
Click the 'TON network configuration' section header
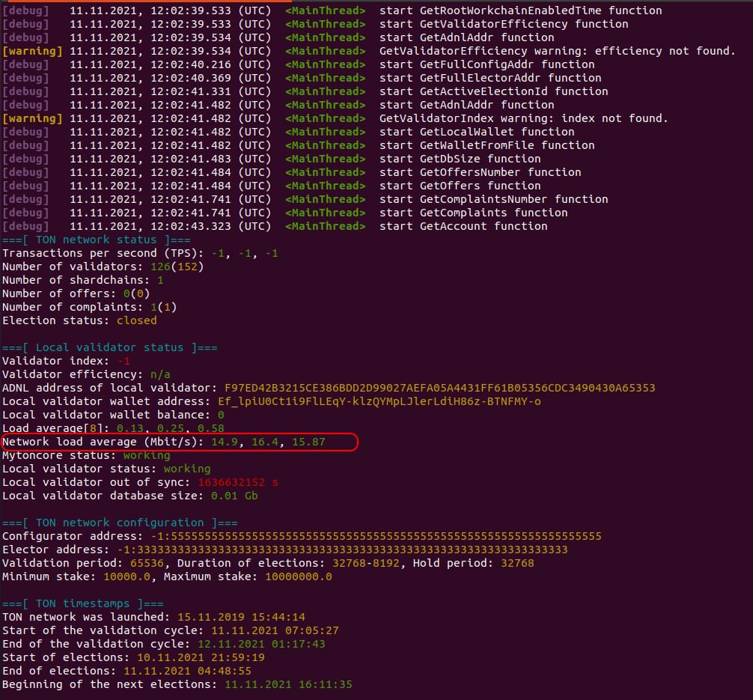click(x=120, y=523)
